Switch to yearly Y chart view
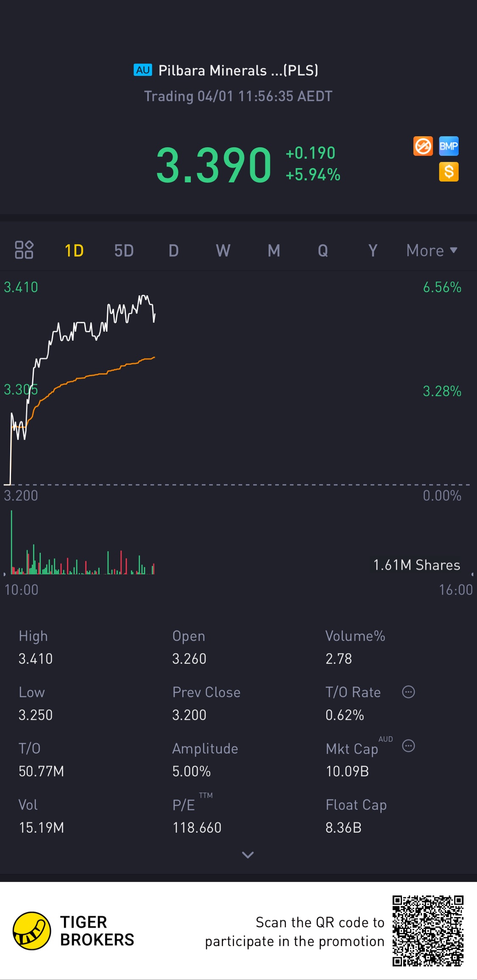The image size is (477, 980). tap(373, 251)
